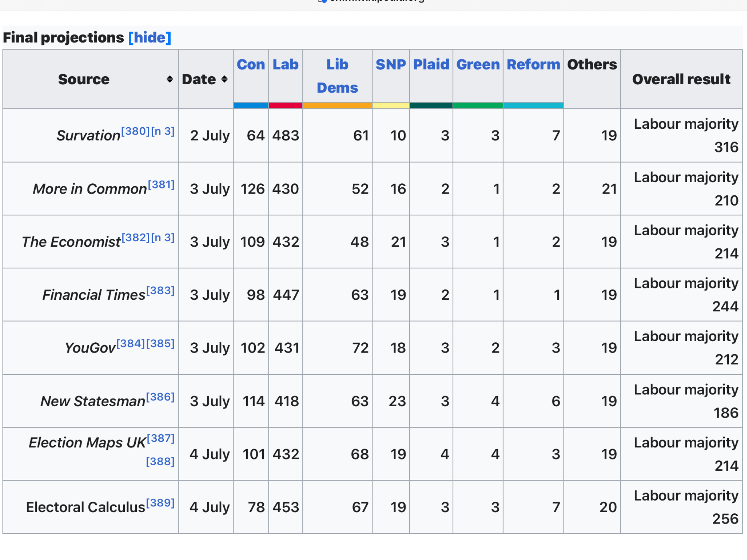Sort table by Source column arrows
The image size is (747, 560).
(x=170, y=79)
